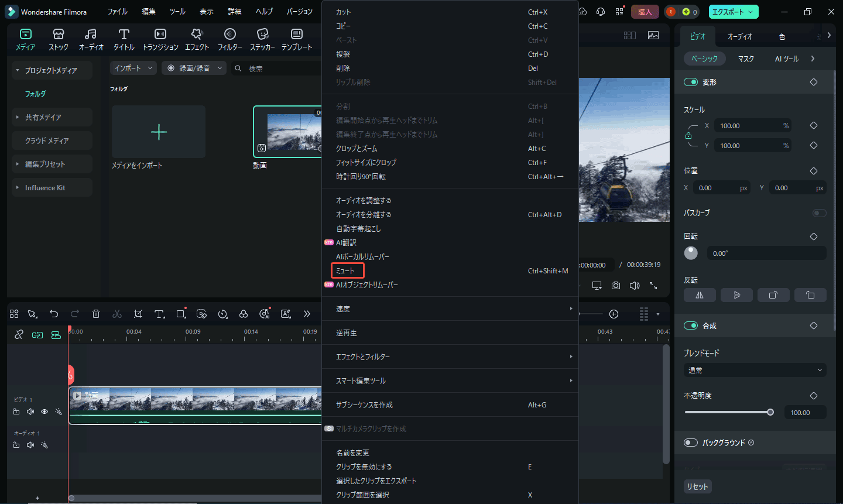
Task: Open the インポート dropdown
Action: tap(133, 68)
